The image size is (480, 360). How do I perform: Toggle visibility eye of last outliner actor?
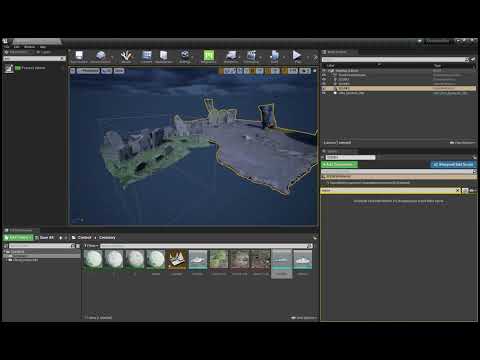tap(324, 93)
